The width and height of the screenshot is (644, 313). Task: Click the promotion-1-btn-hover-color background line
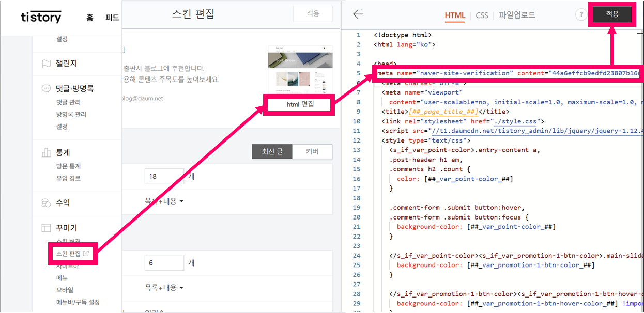point(519,304)
